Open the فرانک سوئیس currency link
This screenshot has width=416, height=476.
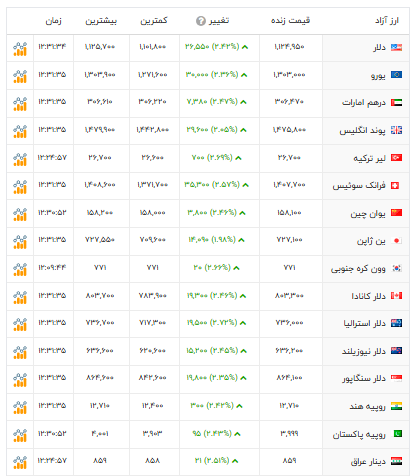tap(359, 185)
